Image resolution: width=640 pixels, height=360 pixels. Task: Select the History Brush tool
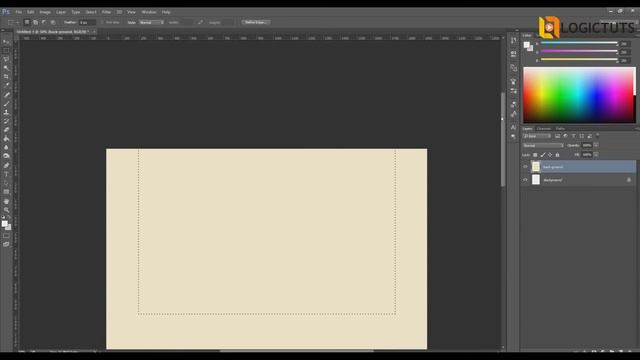pyautogui.click(x=6, y=121)
